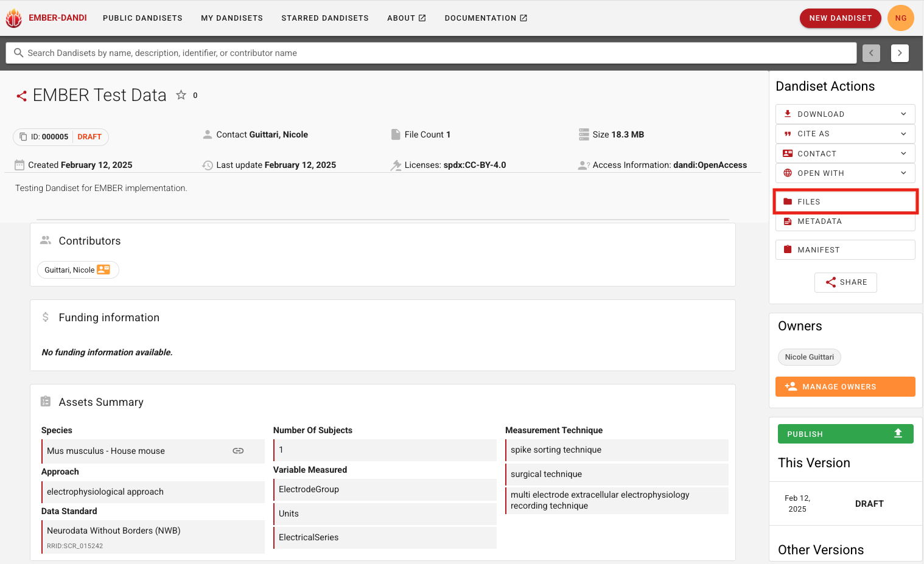Open the Documentation external link
The height and width of the screenshot is (564, 924).
[486, 18]
